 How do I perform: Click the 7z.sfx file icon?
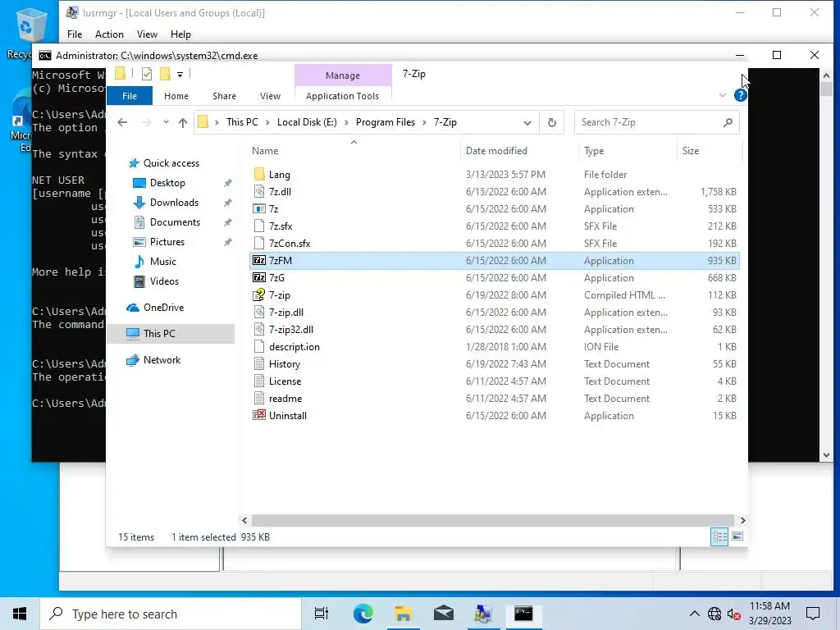[259, 226]
